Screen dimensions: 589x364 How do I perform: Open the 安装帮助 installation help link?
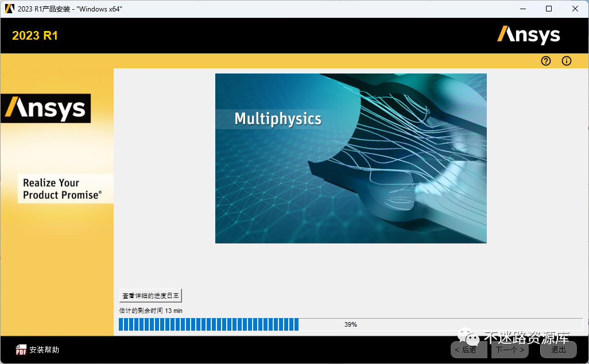(44, 350)
